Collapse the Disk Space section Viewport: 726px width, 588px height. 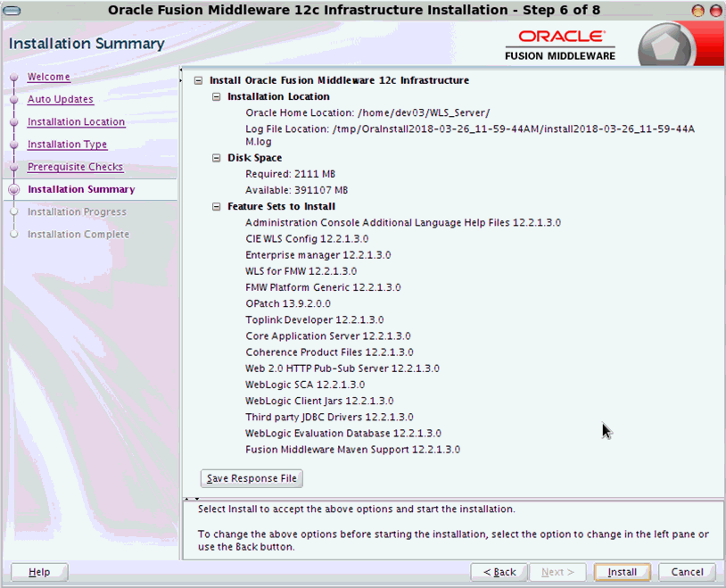coord(216,158)
